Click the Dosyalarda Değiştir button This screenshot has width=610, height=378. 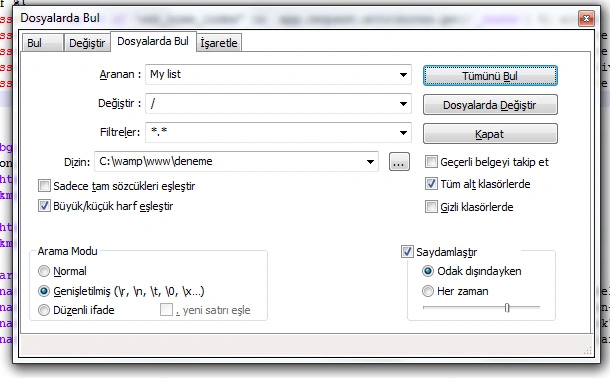tap(490, 105)
